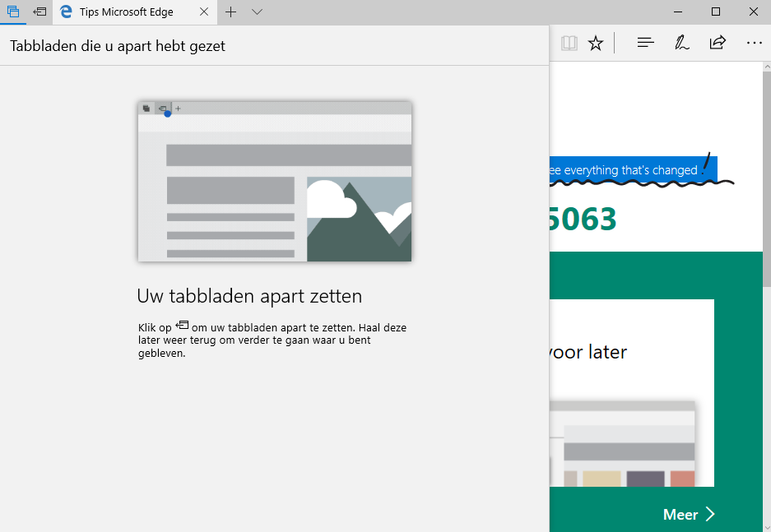
Task: Add page to favorites with star icon
Action: pyautogui.click(x=596, y=43)
